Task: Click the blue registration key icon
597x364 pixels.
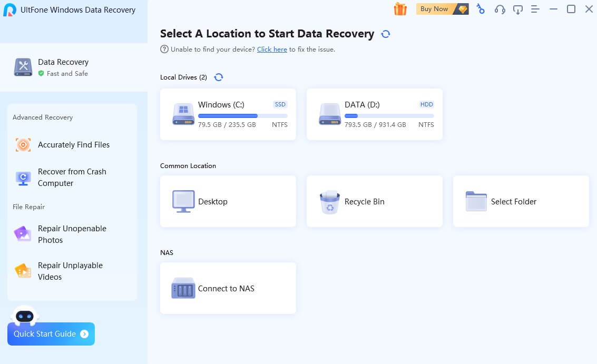Action: point(481,9)
